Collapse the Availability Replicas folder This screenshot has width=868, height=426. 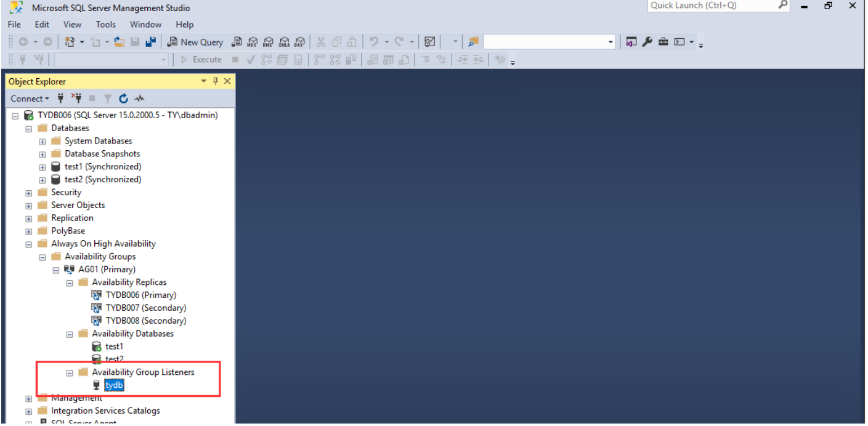pos(70,283)
